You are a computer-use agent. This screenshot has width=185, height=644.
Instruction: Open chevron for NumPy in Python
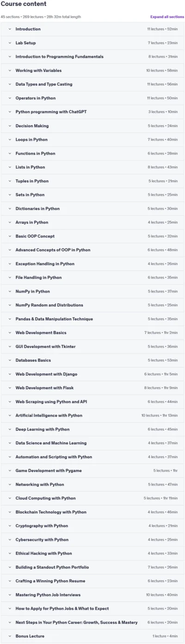[9, 292]
